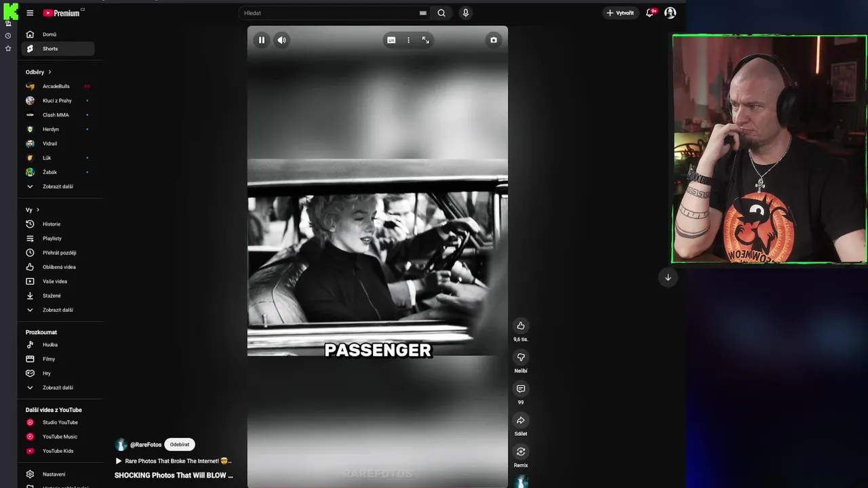Open the on-screen keyboard in the search field
The image size is (868, 488).
422,13
